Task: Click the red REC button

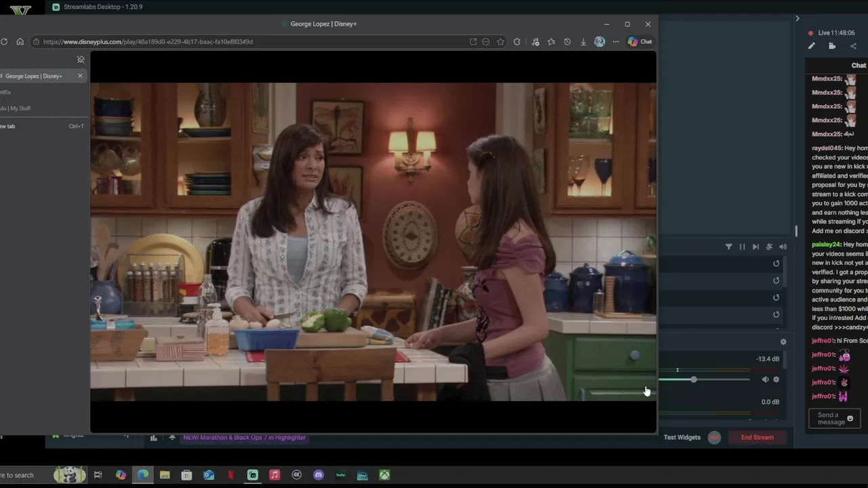Action: (714, 437)
